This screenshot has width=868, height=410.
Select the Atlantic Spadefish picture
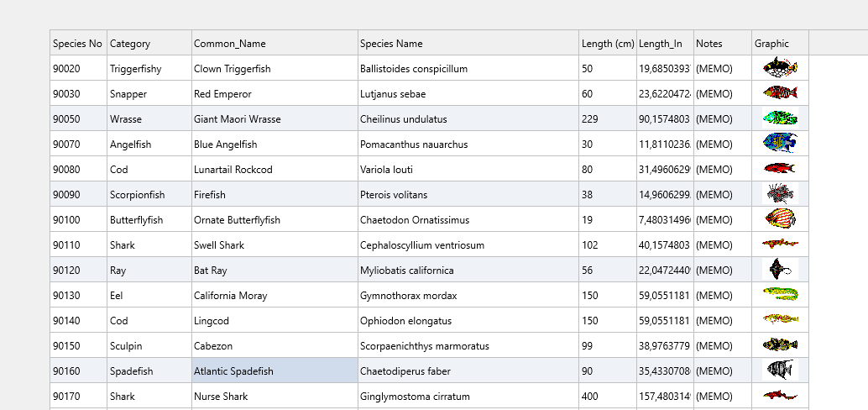point(780,371)
